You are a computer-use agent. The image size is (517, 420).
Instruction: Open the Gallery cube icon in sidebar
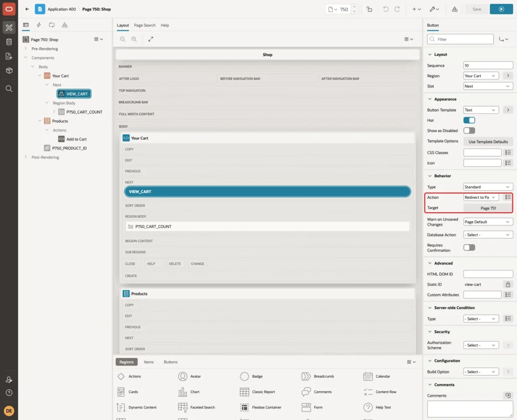[9, 71]
